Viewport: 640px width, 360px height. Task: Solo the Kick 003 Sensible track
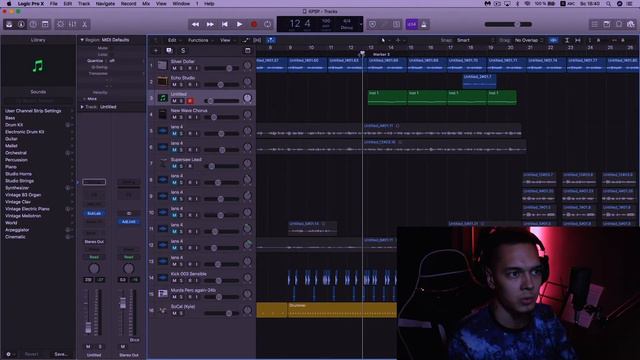182,280
